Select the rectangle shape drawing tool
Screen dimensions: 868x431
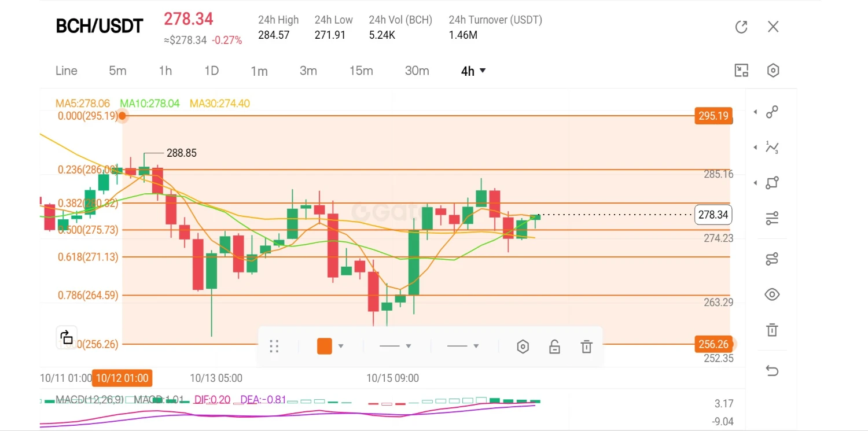pyautogui.click(x=773, y=183)
